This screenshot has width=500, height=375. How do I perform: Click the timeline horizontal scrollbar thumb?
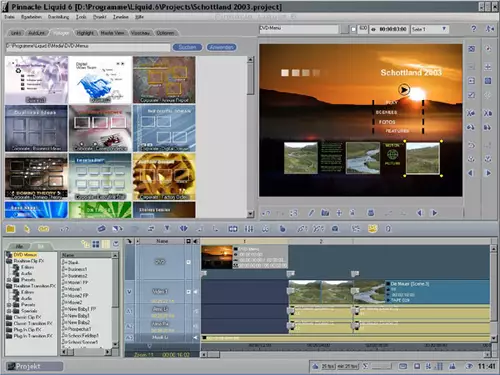point(213,354)
